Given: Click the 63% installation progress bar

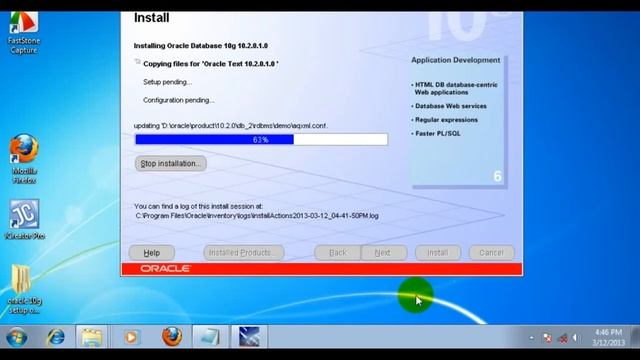Looking at the screenshot, I should click(261, 140).
